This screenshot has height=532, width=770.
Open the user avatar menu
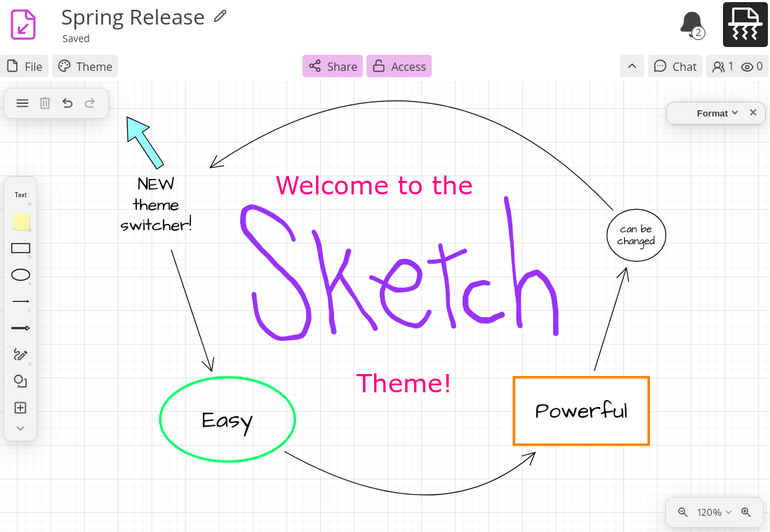pyautogui.click(x=745, y=25)
